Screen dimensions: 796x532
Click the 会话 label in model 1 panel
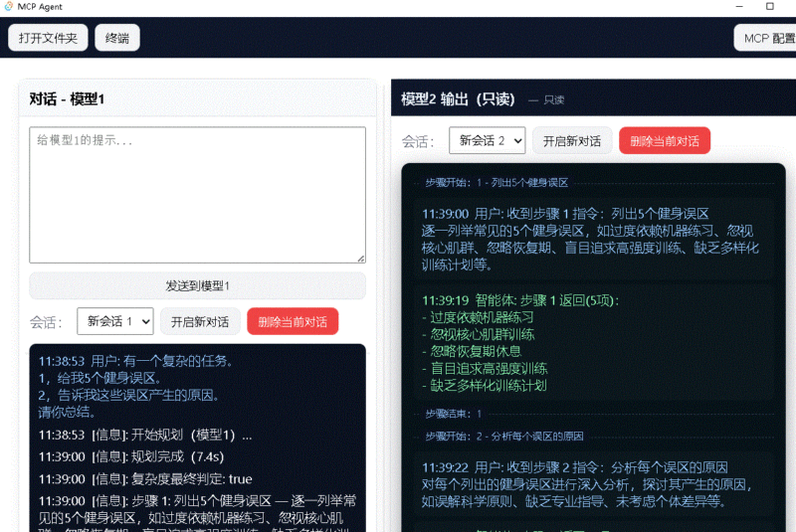[x=46, y=322]
